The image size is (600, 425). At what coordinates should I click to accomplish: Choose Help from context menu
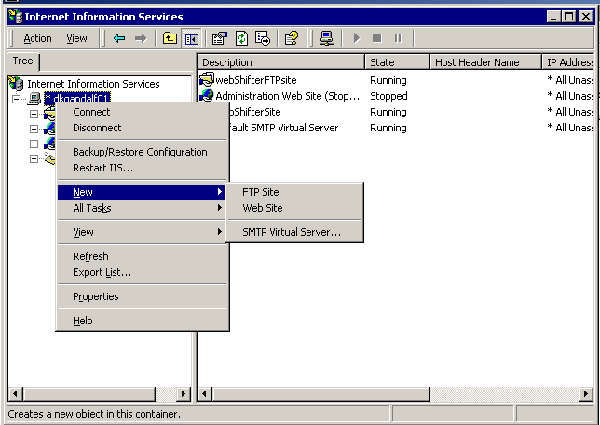[142, 321]
